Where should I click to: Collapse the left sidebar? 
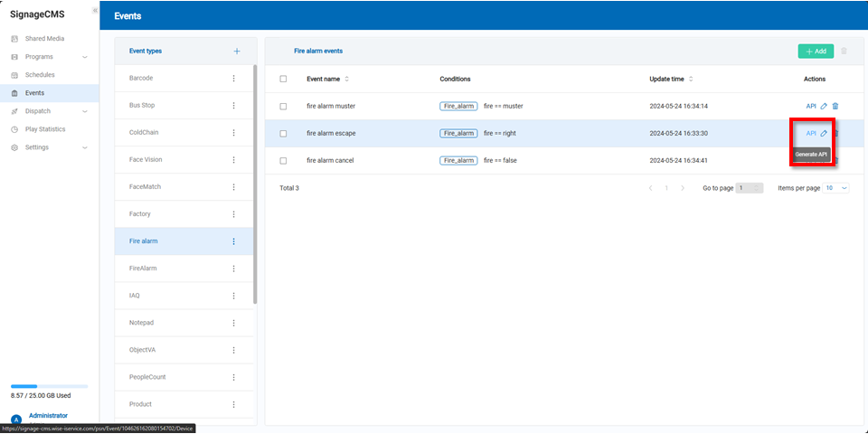coord(95,10)
